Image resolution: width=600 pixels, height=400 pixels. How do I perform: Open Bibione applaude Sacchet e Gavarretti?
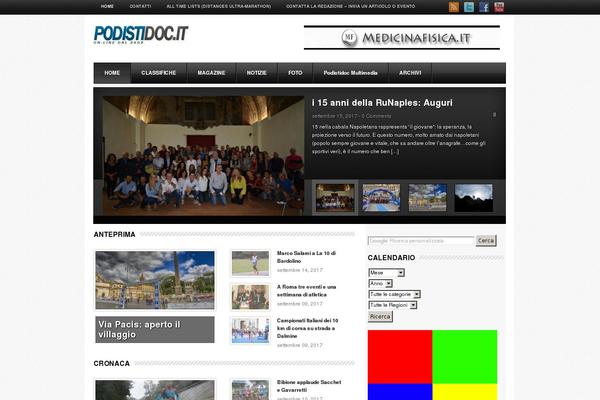[309, 386]
